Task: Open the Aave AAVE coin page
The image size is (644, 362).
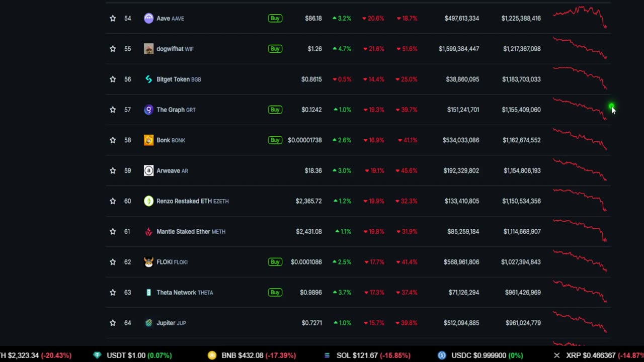Action: click(x=170, y=18)
